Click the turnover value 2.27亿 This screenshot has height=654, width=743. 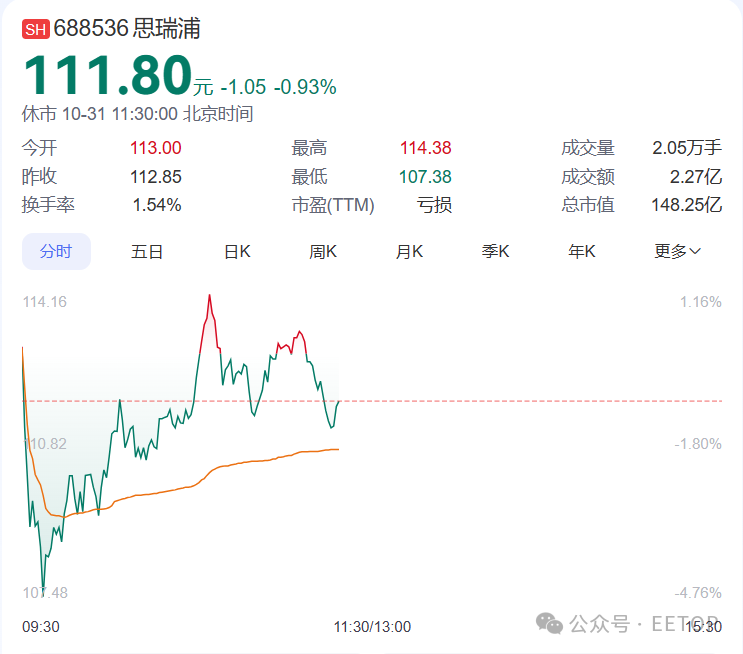coord(696,177)
